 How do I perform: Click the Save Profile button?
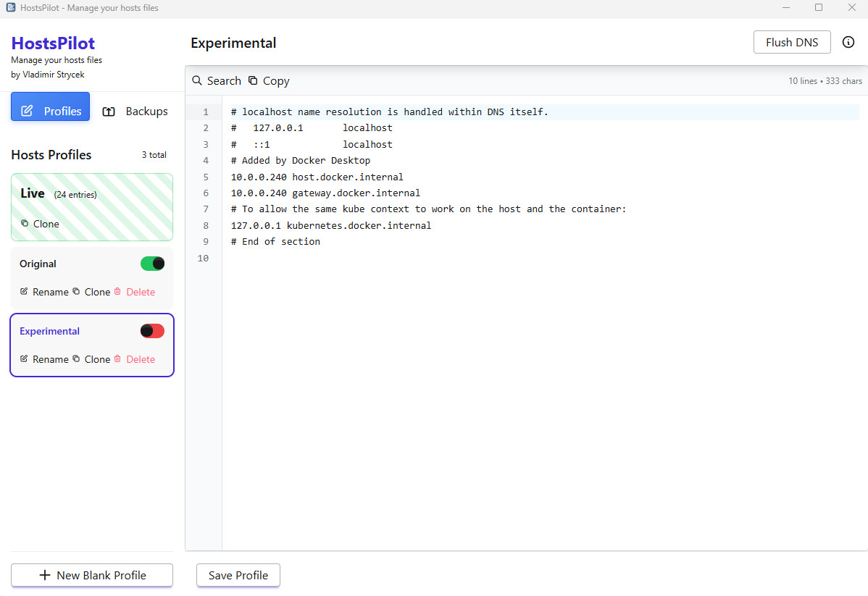pos(238,575)
